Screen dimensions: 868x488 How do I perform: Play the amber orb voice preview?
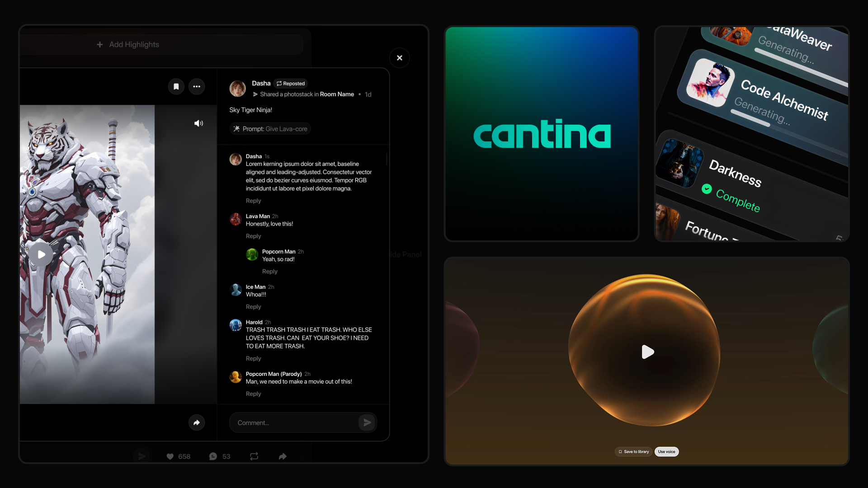pyautogui.click(x=647, y=352)
